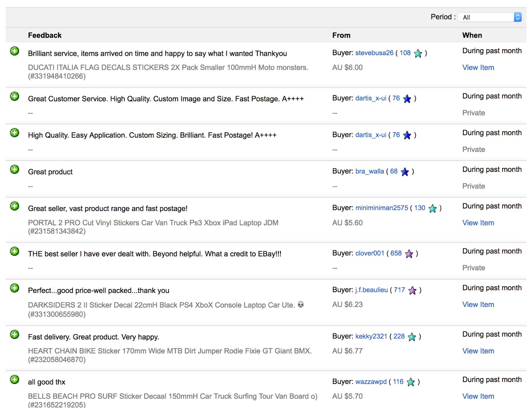Viewport: 532px width, 408px height.
Task: Click the blue star next to bra_walla
Action: tap(405, 172)
